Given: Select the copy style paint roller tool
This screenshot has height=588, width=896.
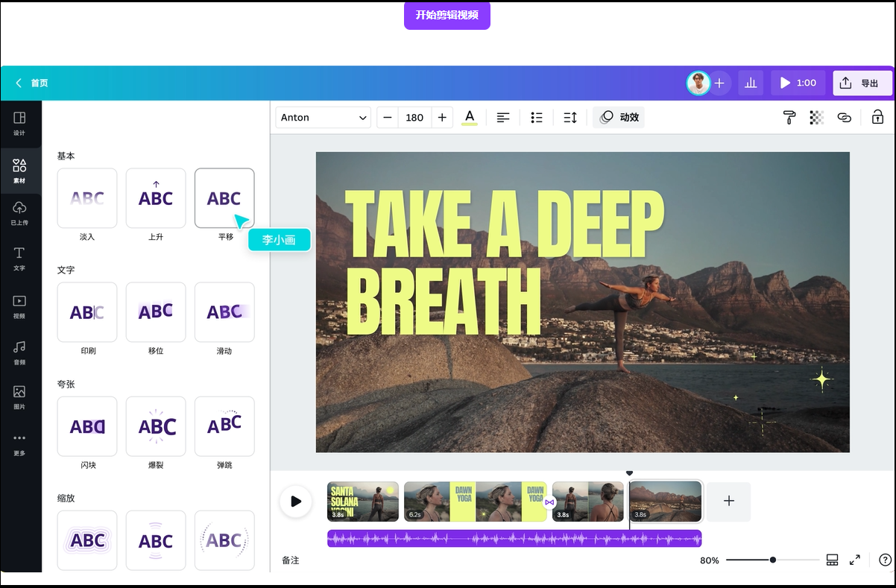Looking at the screenshot, I should click(x=789, y=117).
